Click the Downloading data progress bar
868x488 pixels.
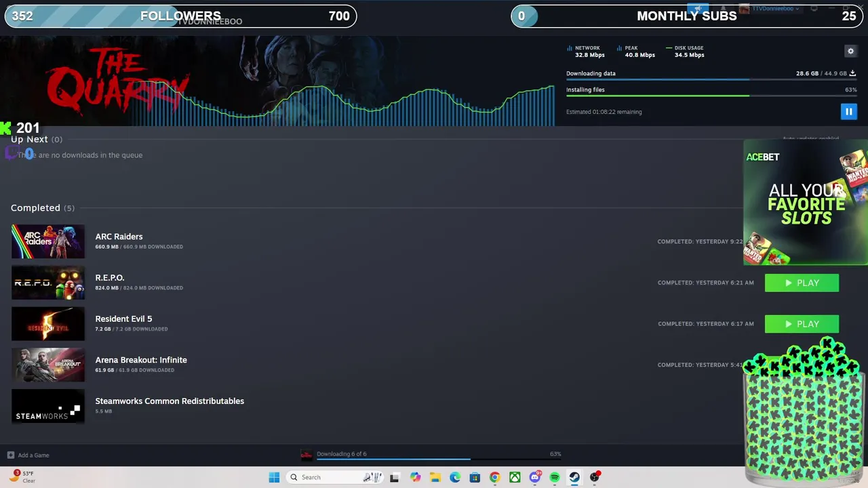[x=711, y=80]
